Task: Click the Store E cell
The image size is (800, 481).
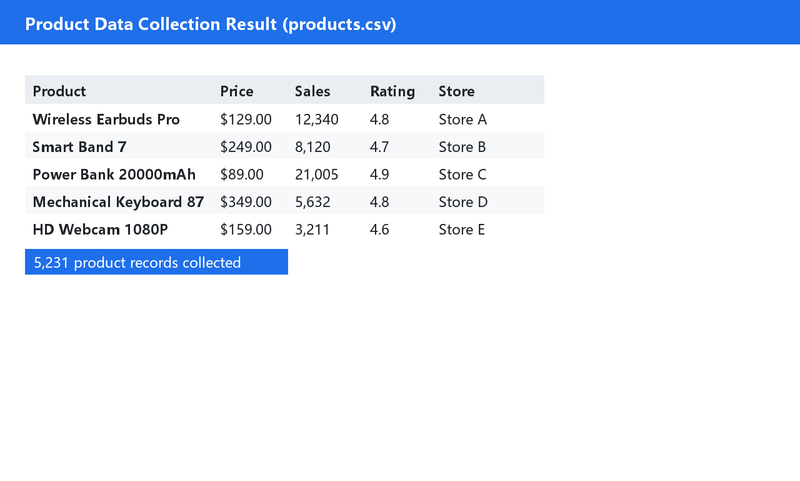Action: coord(462,230)
